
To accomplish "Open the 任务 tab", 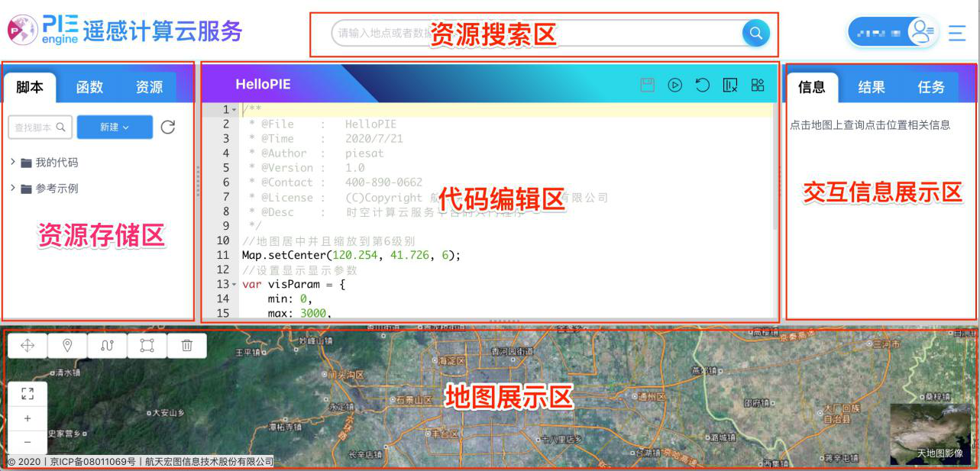I will (931, 87).
